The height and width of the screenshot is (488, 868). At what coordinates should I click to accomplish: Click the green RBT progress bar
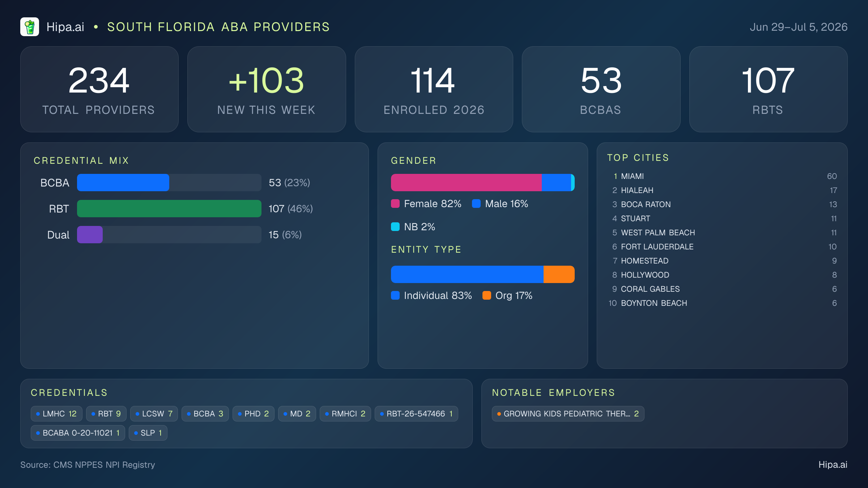[x=169, y=209]
